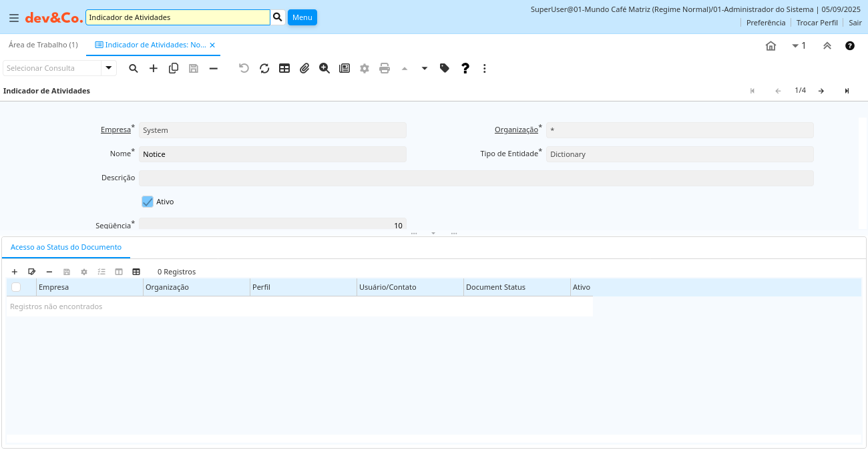Select the Acesso ao Status do Documento tab
This screenshot has width=868, height=450.
(x=66, y=247)
